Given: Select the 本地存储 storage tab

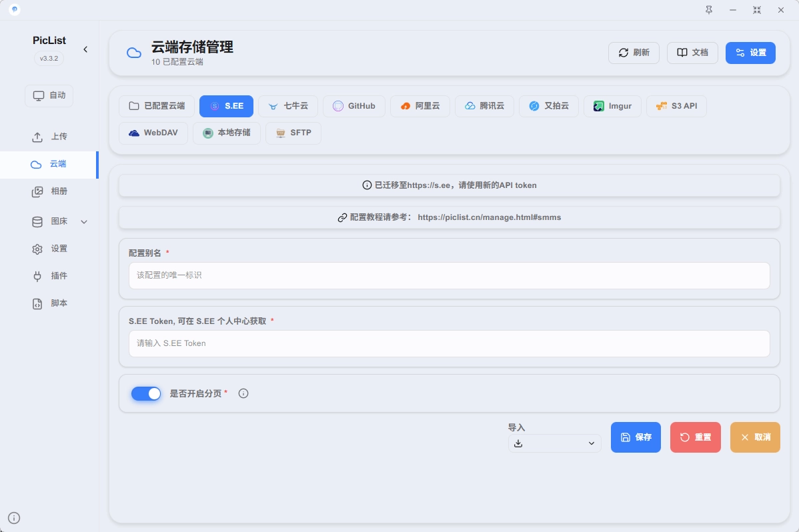Looking at the screenshot, I should [227, 133].
